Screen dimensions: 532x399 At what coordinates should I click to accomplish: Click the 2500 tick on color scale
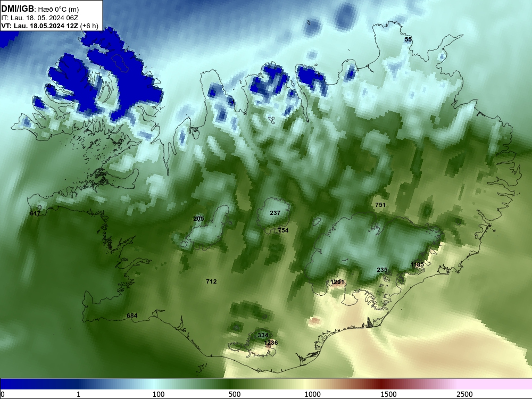point(464,394)
